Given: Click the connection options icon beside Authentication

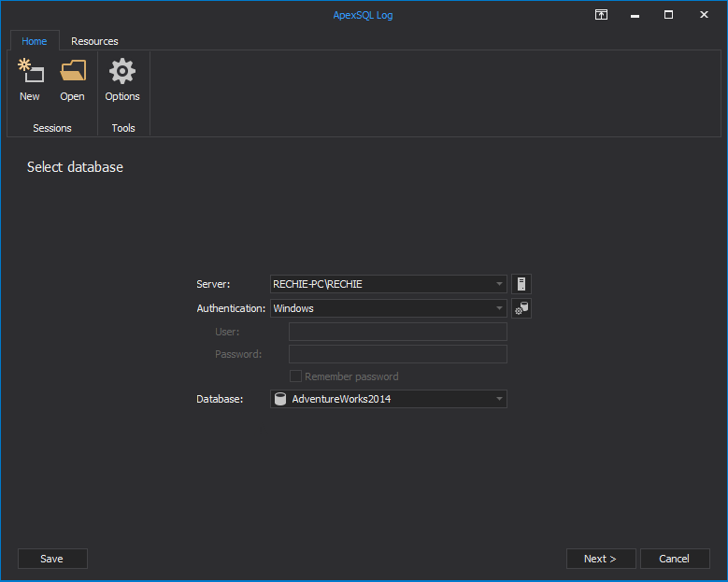Looking at the screenshot, I should tap(521, 308).
